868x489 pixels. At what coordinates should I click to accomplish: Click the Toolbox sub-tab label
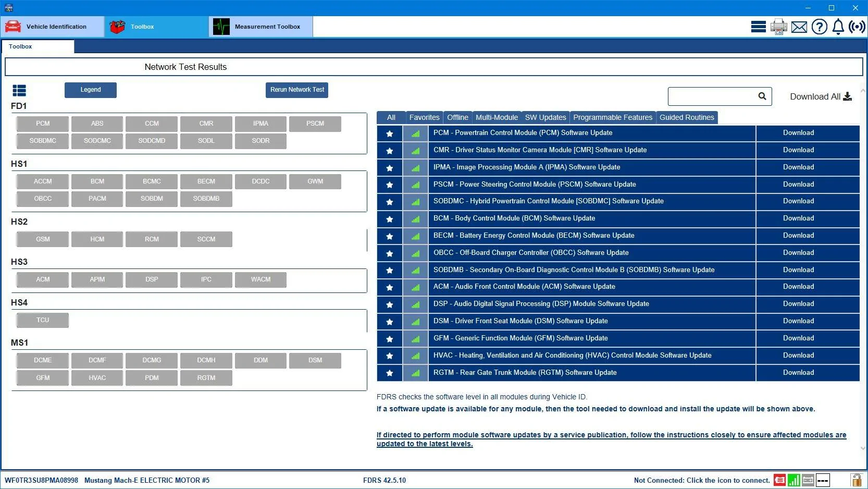(20, 46)
